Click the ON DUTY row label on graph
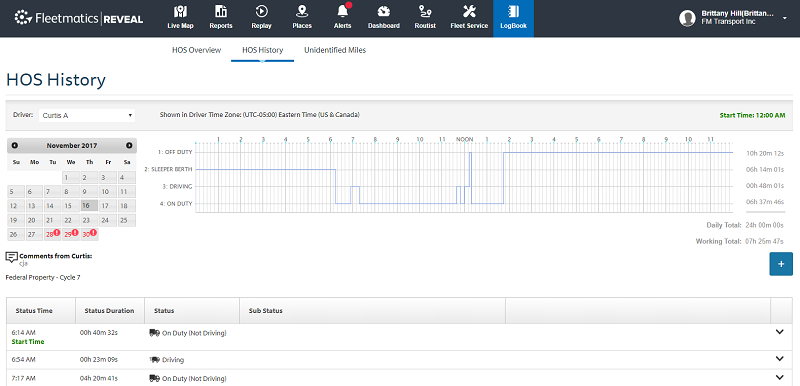 point(176,203)
